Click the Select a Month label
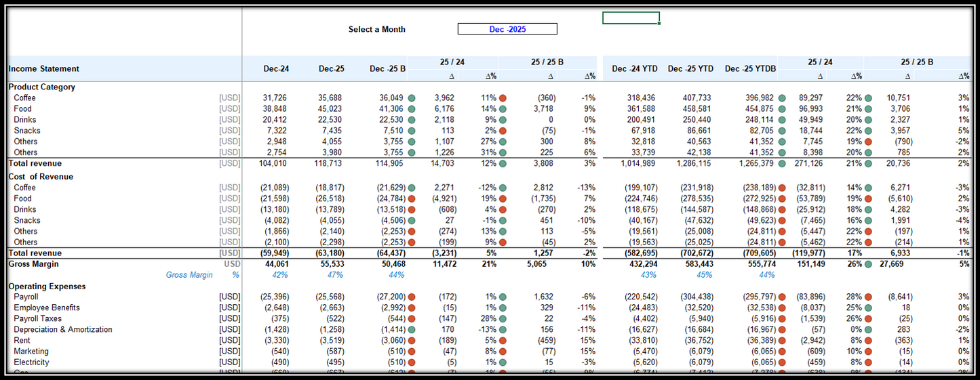The width and height of the screenshot is (980, 380). 376,29
